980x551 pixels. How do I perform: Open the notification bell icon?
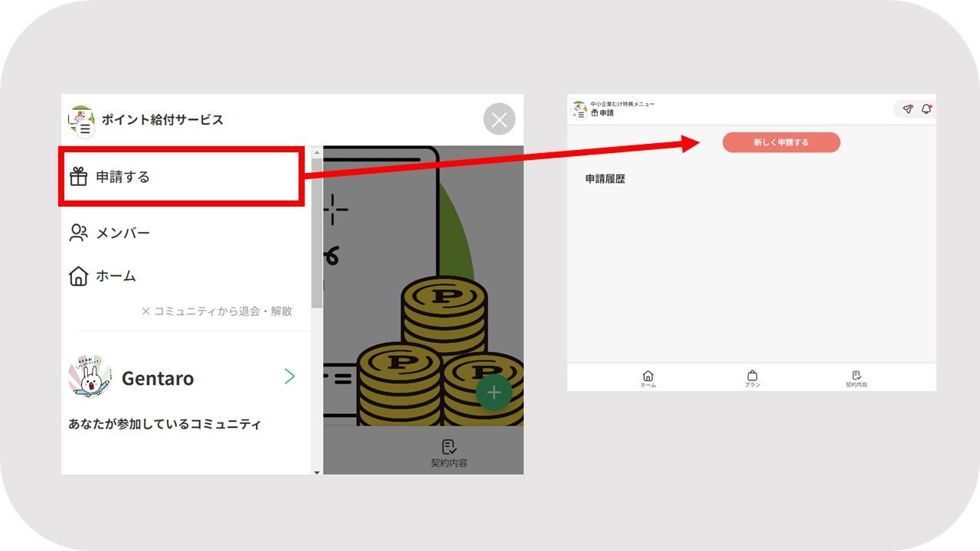click(926, 109)
